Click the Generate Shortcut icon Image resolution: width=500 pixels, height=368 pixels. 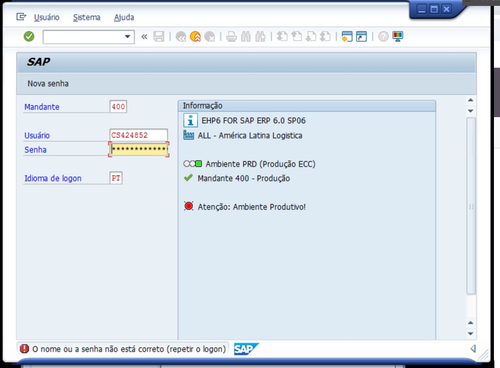[361, 37]
